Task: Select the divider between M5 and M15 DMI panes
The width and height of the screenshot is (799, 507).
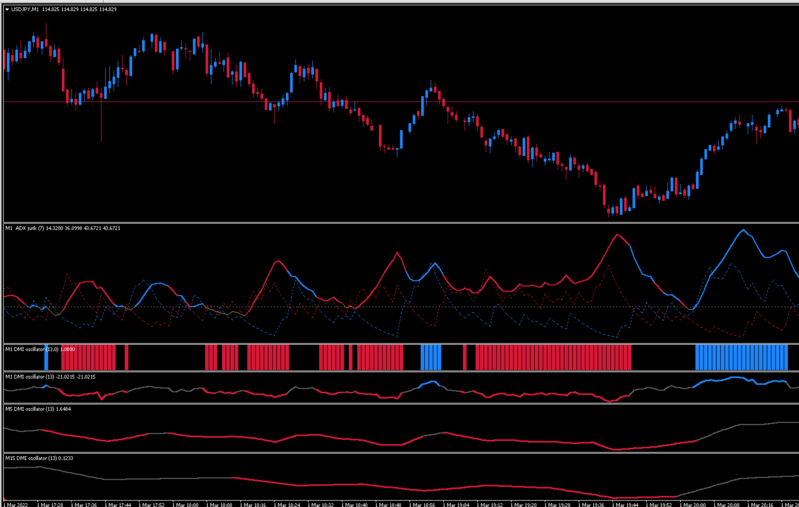Action: click(x=401, y=452)
